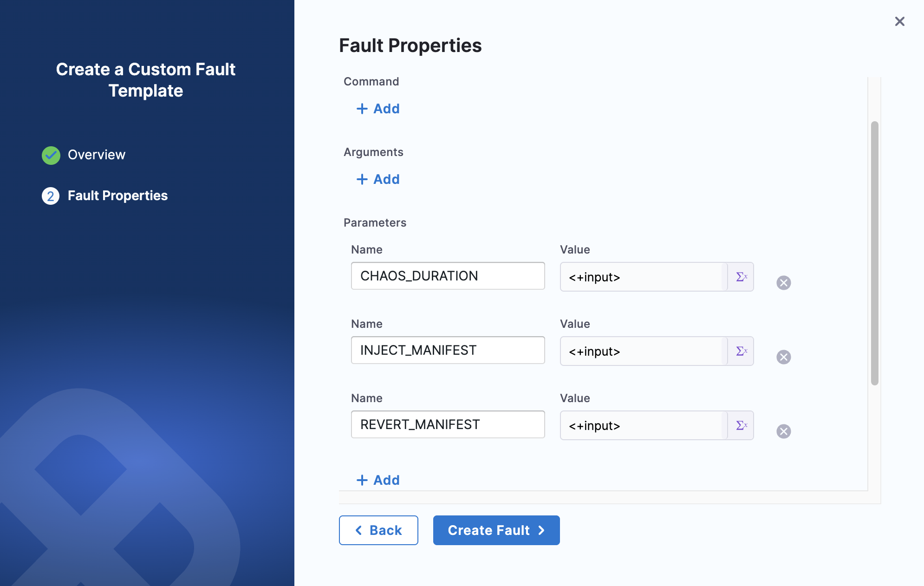Switch to the Overview step
Viewport: 924px width, 586px height.
coord(97,155)
